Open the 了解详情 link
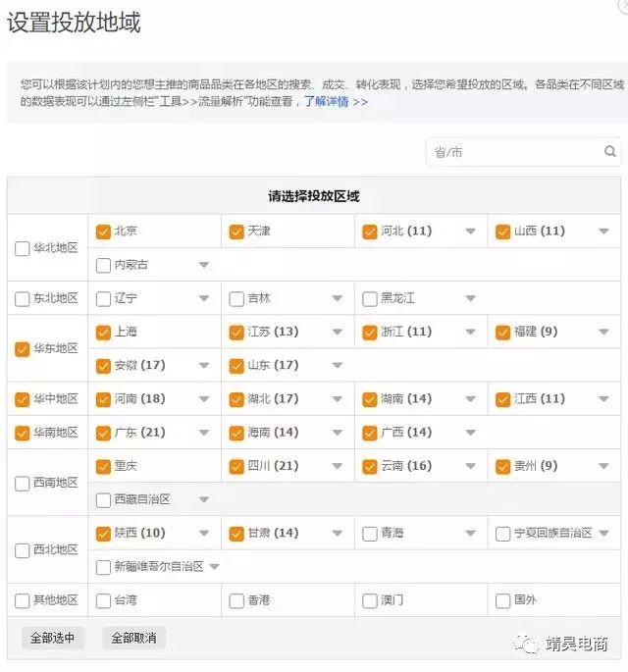This screenshot has height=672, width=628. [336, 102]
